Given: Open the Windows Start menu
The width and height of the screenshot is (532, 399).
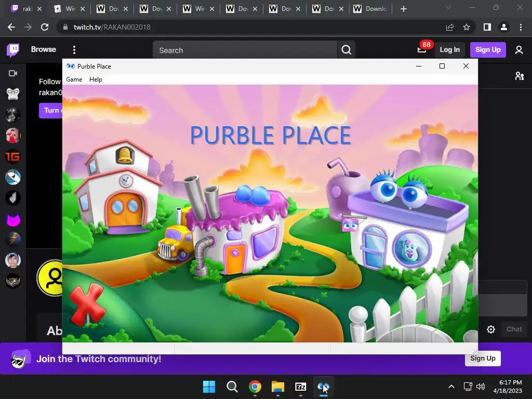Looking at the screenshot, I should tap(209, 387).
